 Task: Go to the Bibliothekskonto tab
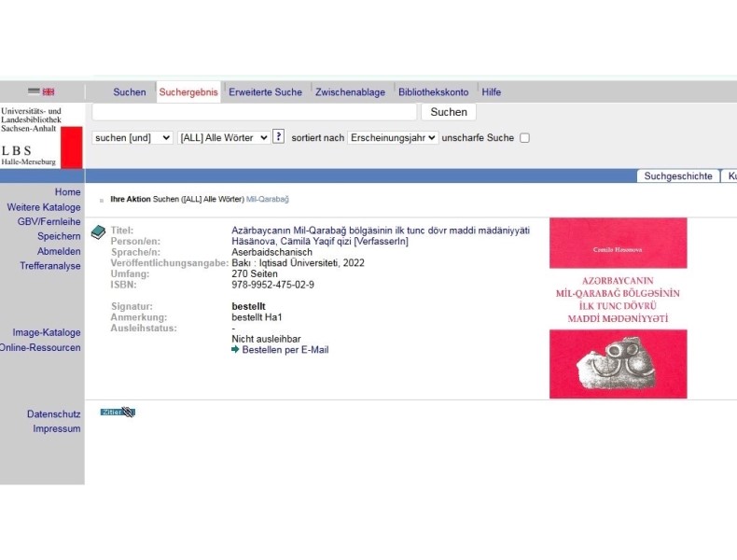(x=433, y=92)
